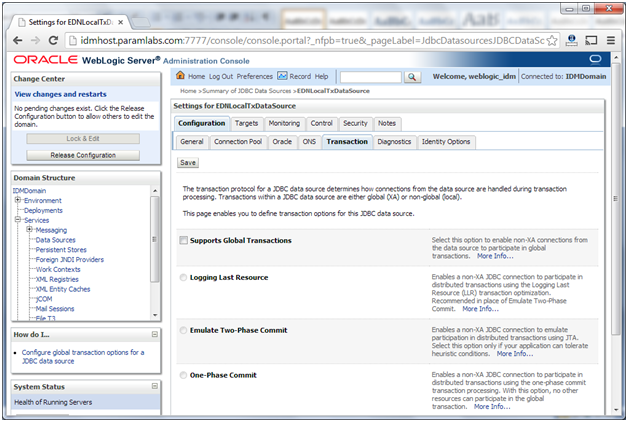Open the Monitoring tab
The height and width of the screenshot is (422, 628).
tap(284, 123)
